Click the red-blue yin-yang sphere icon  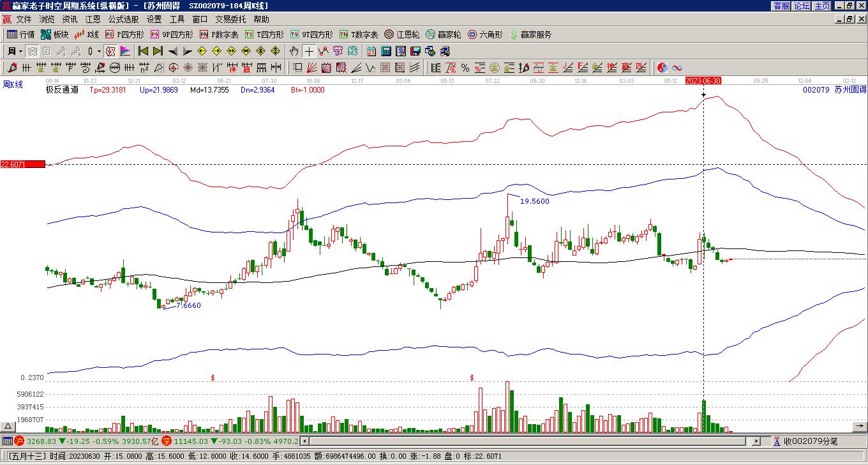(662, 68)
